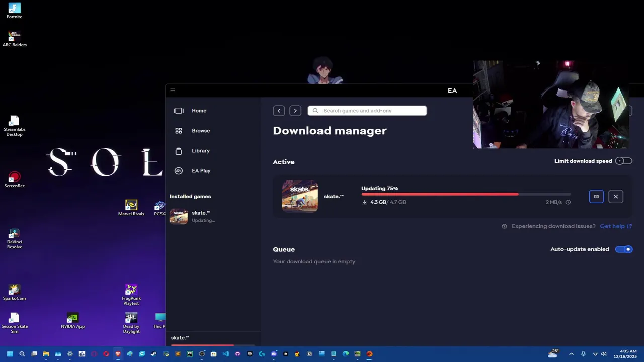The image size is (644, 362).
Task: Click the Updating 75% text
Action: coord(380,189)
